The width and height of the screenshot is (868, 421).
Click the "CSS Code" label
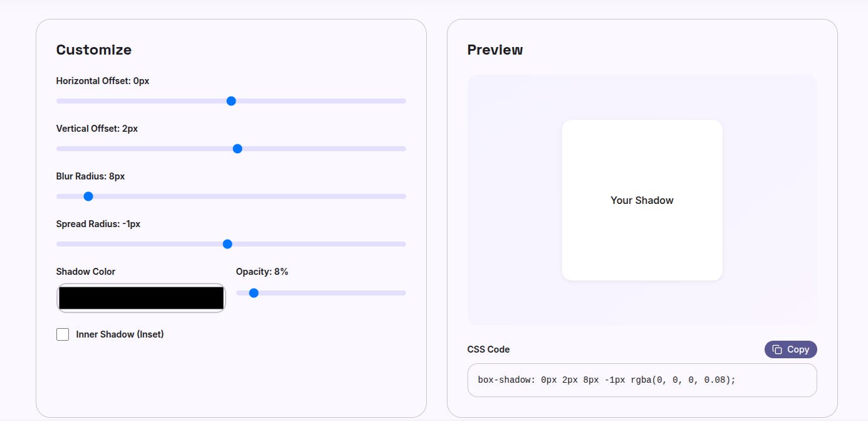tap(488, 349)
